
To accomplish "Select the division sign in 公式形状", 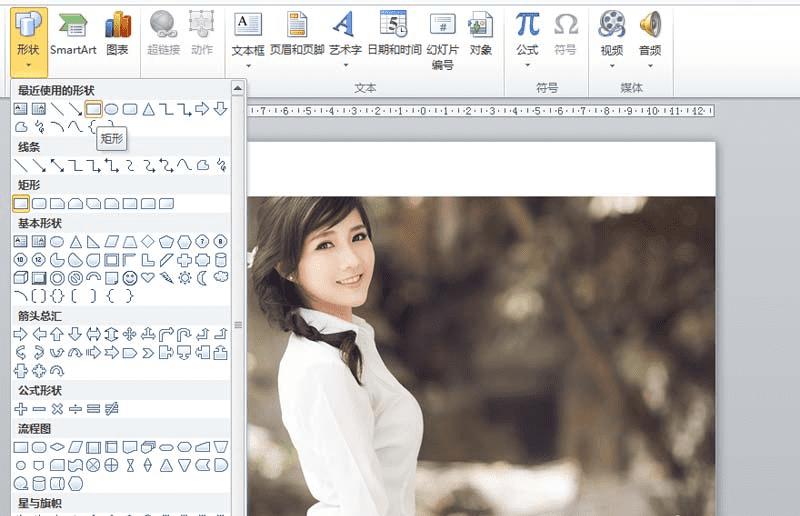I will click(76, 409).
